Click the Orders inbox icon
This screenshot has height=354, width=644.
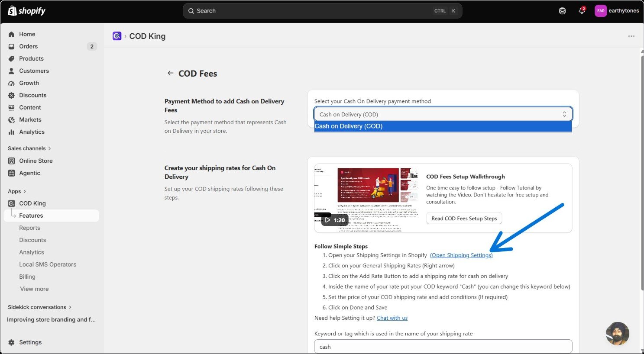point(12,46)
